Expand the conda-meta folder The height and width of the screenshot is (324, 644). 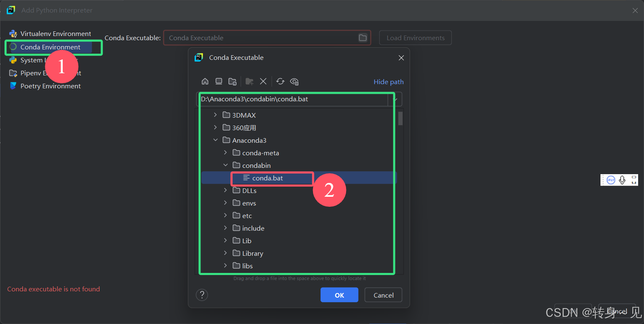click(x=226, y=152)
